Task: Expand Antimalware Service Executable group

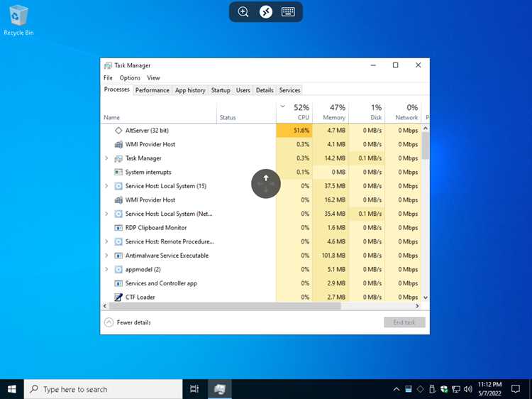Action: 106,256
